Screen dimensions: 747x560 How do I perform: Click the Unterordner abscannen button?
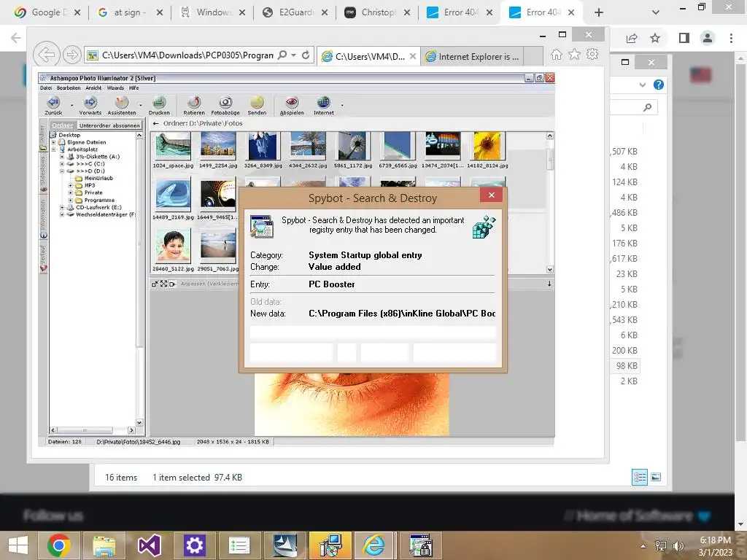click(109, 125)
